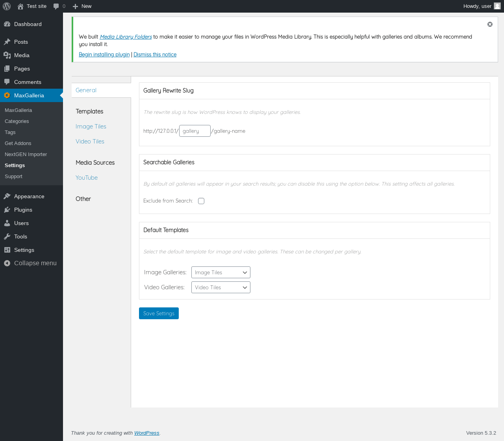The height and width of the screenshot is (441, 504).
Task: Click the Tools wrench icon
Action: (x=7, y=236)
